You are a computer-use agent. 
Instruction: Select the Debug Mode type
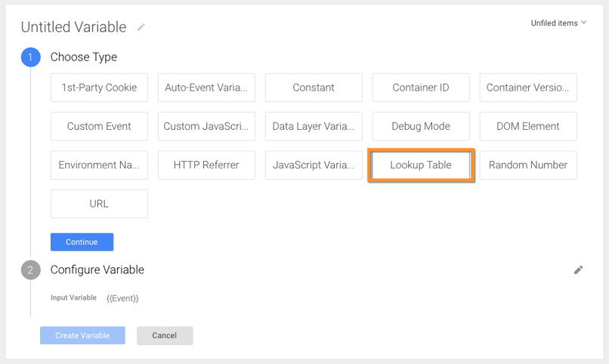click(x=421, y=126)
